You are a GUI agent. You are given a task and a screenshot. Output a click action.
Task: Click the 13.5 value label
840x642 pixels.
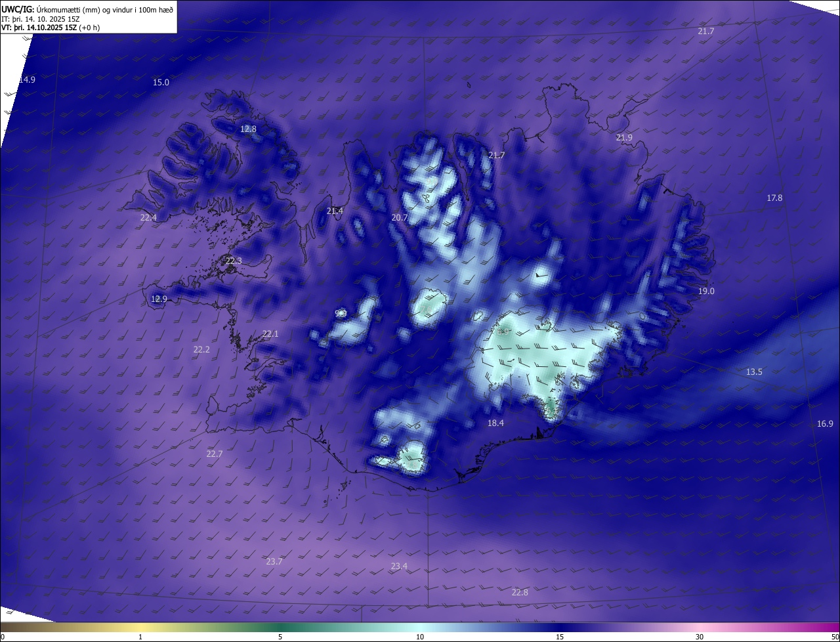click(x=754, y=372)
